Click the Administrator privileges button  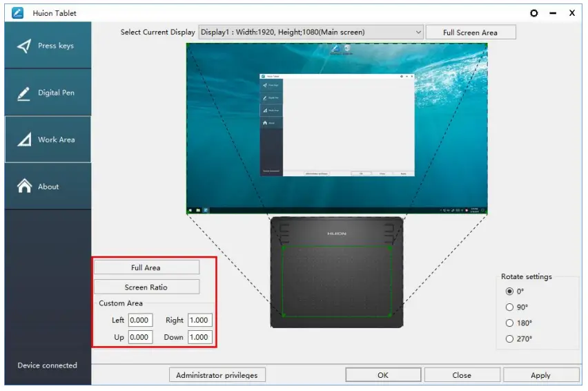(217, 375)
